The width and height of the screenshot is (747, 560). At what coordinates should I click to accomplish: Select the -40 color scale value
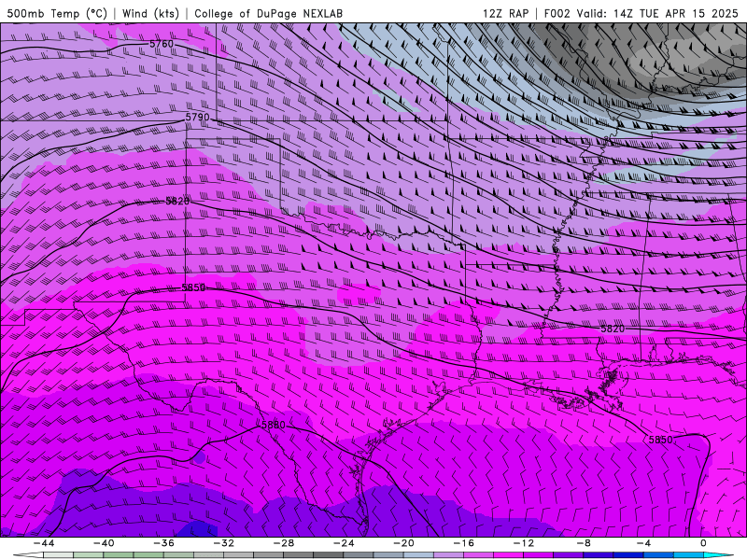click(104, 543)
